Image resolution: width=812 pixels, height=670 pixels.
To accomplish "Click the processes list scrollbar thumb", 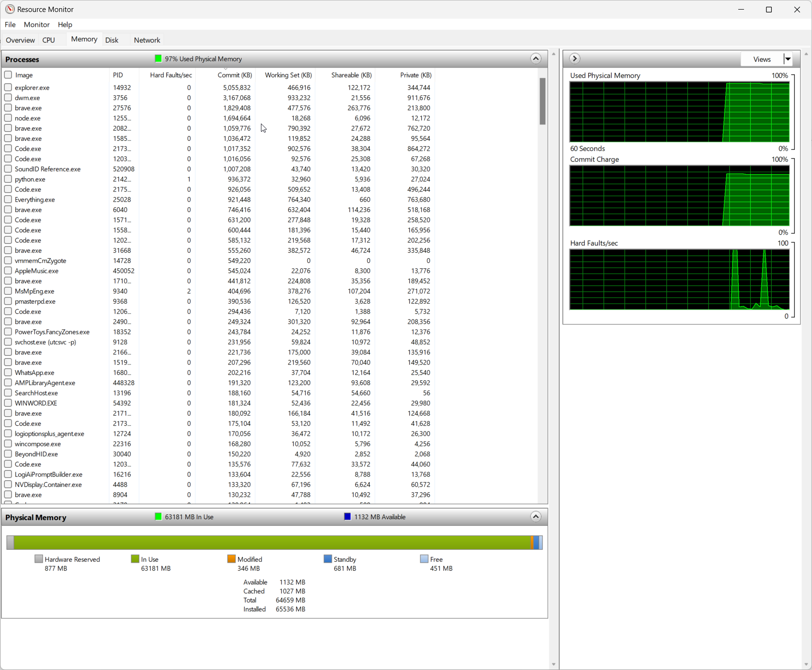I will (x=542, y=101).
